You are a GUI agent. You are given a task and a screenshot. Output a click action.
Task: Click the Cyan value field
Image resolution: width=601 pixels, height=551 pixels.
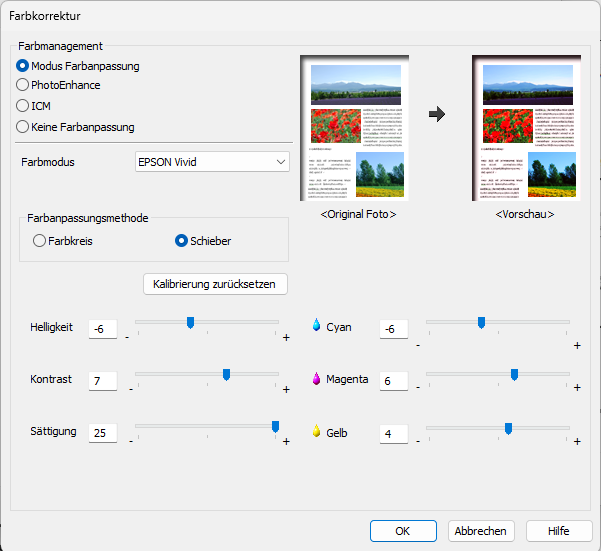[394, 329]
